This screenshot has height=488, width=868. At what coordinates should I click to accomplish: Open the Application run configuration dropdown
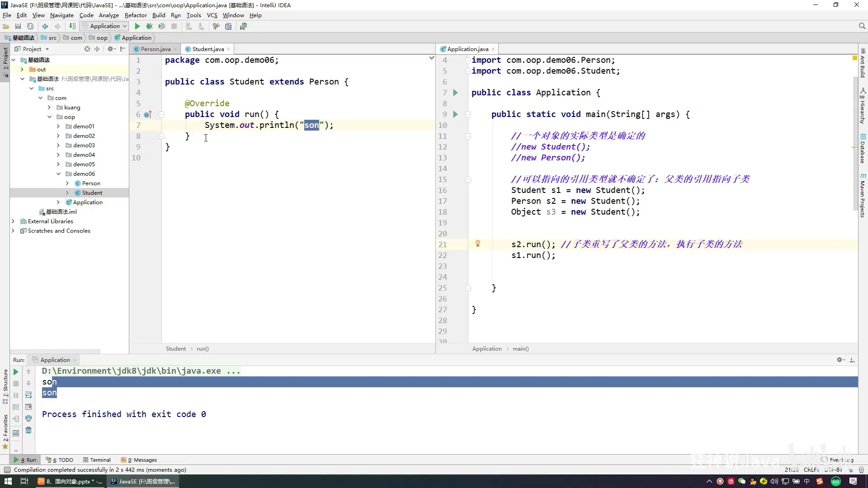coord(104,26)
